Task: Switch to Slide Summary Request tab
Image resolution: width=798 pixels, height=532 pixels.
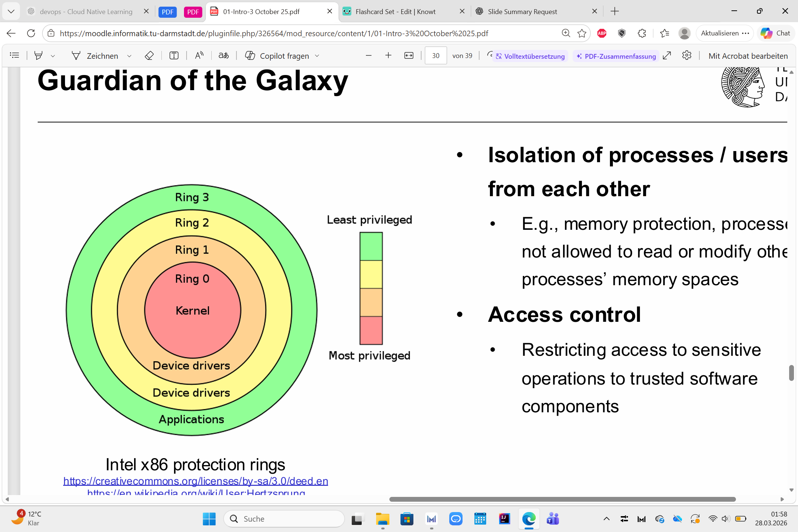Action: pos(522,11)
